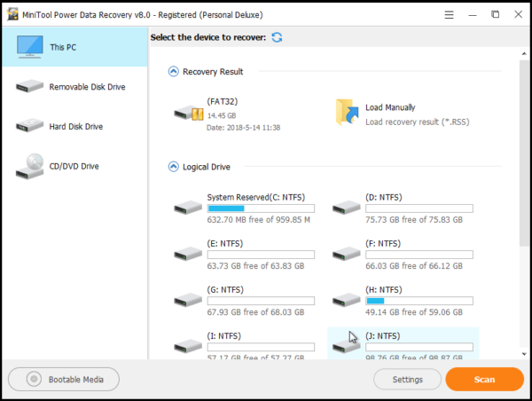Select the (H: NTFS) label
Image resolution: width=532 pixels, height=401 pixels.
[x=384, y=289]
